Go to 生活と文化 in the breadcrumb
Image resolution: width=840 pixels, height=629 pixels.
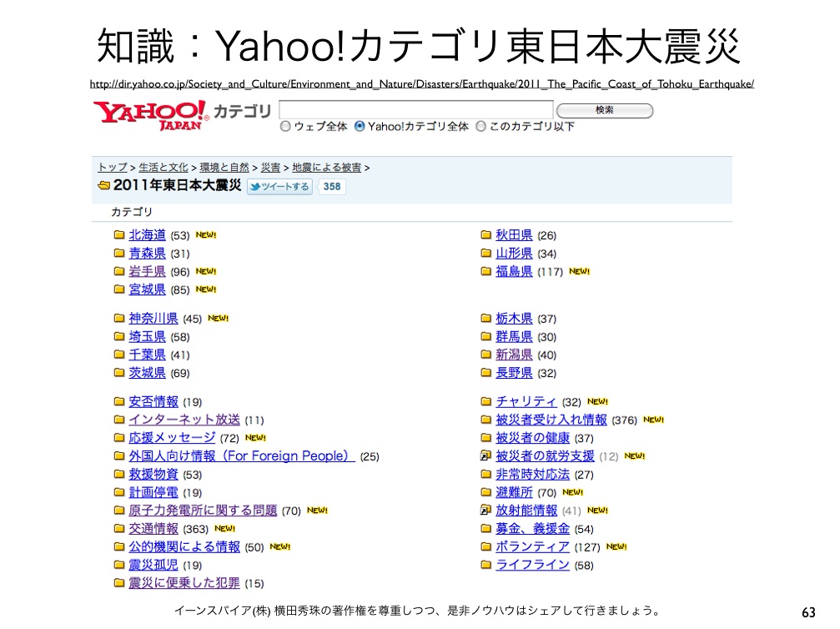[163, 167]
